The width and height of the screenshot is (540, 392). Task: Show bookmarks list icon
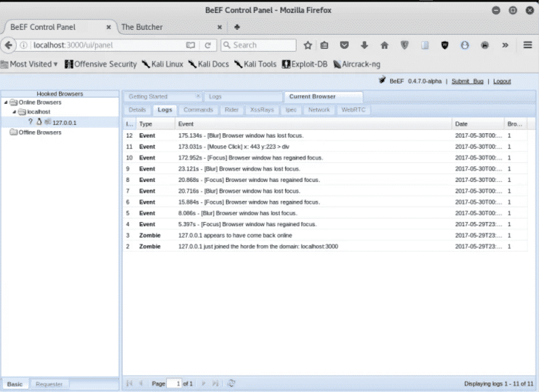pyautogui.click(x=325, y=46)
